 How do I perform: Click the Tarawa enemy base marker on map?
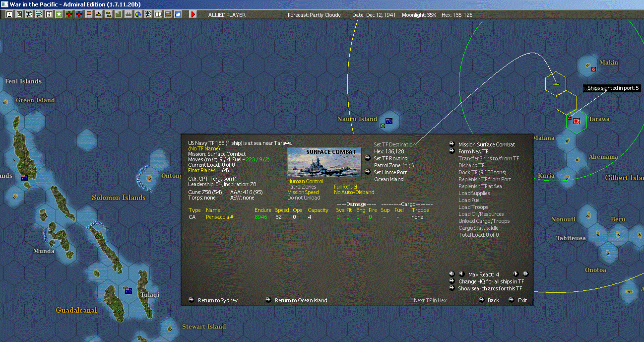pos(576,121)
